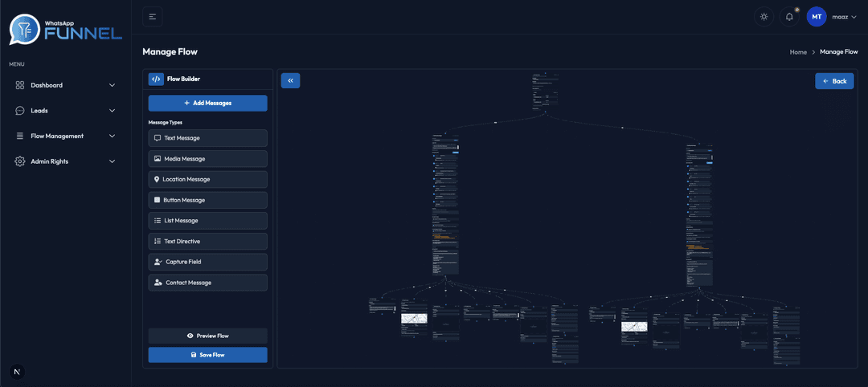Expand the Leads chevron
This screenshot has height=387, width=868.
coord(113,111)
